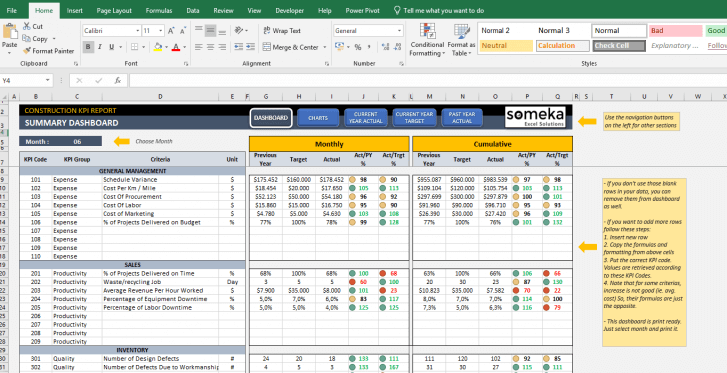Toggle underline formatting
This screenshot has width=727, height=373.
pos(111,47)
